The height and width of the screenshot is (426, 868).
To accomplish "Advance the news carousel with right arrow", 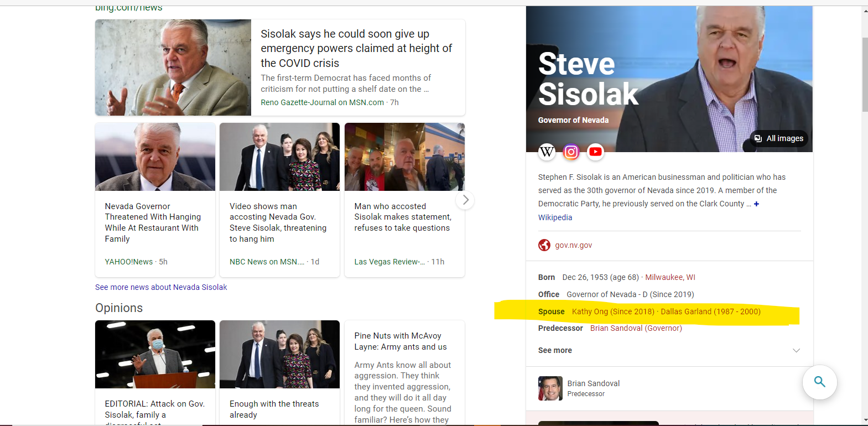I will [465, 200].
